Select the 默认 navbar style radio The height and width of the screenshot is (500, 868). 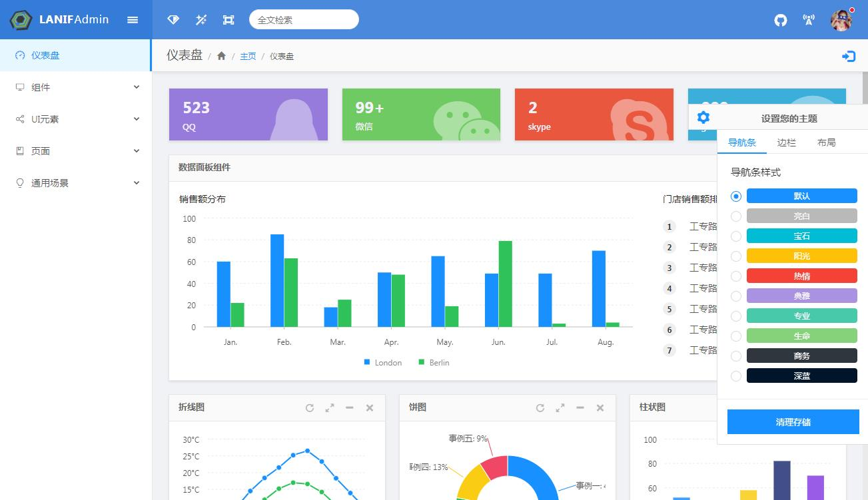(x=736, y=196)
